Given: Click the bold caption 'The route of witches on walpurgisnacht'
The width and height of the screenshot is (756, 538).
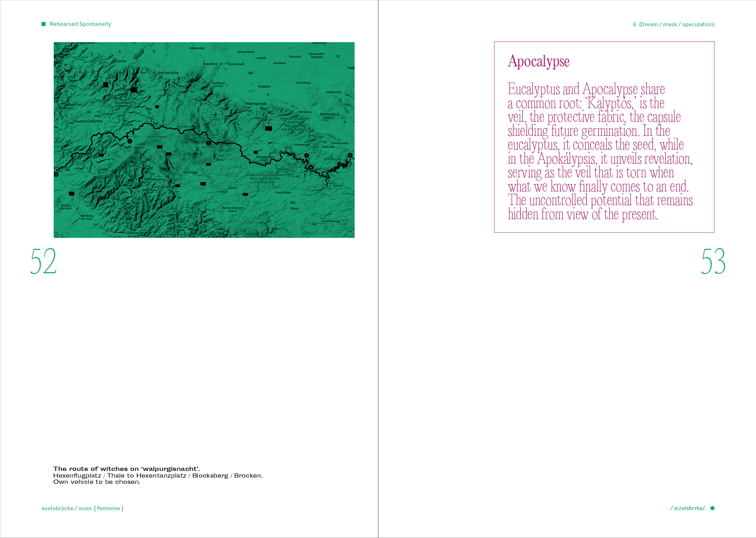Looking at the screenshot, I should (x=127, y=469).
